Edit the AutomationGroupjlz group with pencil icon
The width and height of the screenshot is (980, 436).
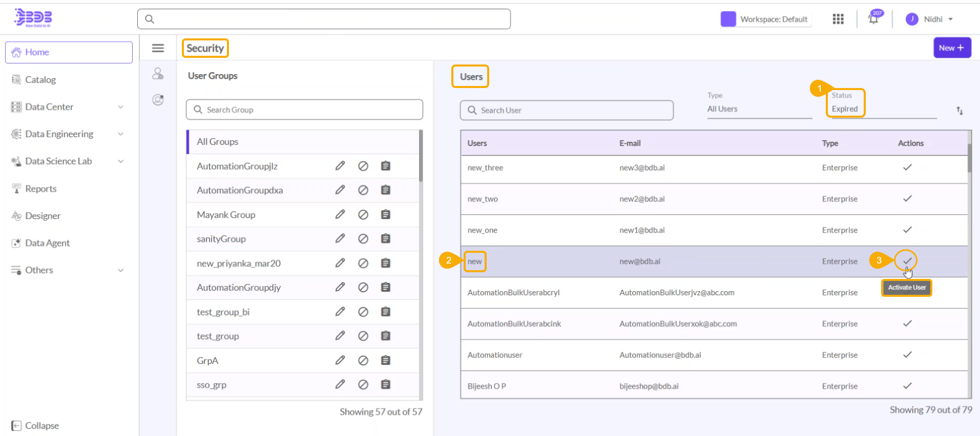coord(340,166)
